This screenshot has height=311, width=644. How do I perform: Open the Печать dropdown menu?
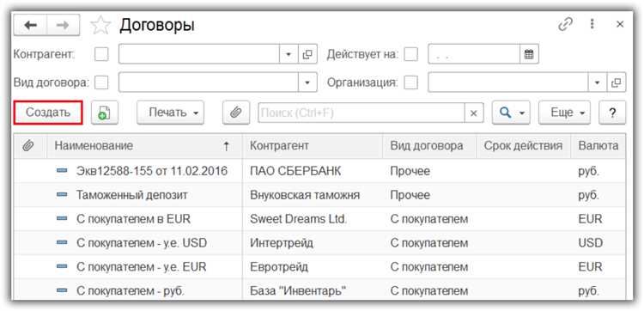[x=171, y=113]
